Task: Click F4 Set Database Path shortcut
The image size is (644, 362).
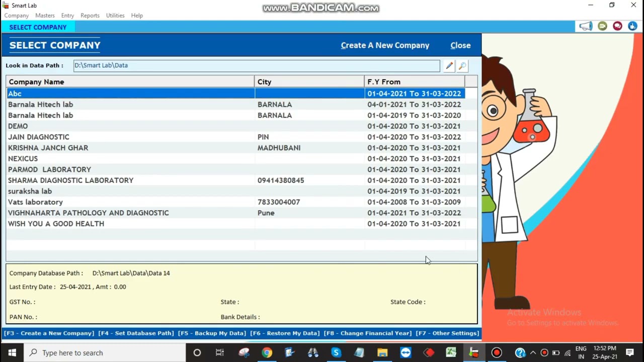Action: [136, 333]
